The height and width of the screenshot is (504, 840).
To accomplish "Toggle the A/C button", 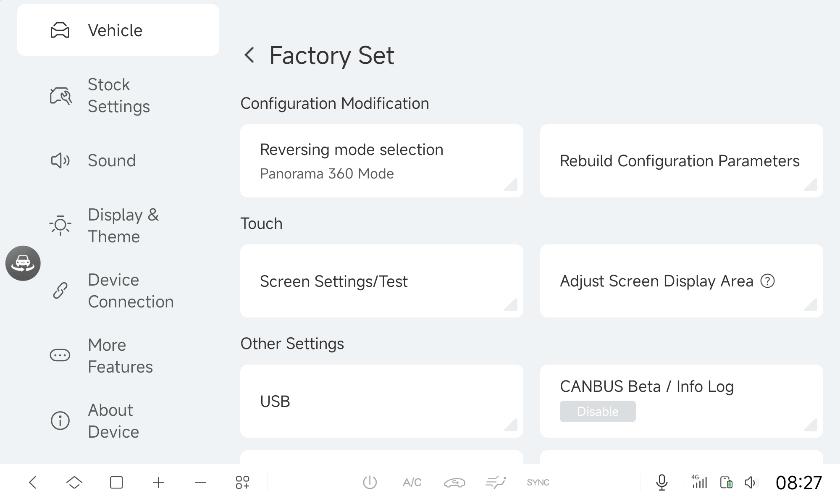I will click(412, 483).
